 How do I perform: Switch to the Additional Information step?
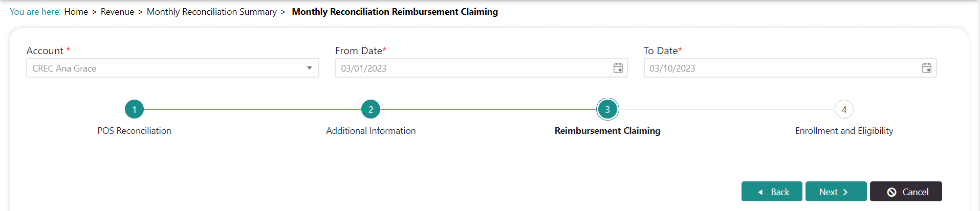point(371,131)
